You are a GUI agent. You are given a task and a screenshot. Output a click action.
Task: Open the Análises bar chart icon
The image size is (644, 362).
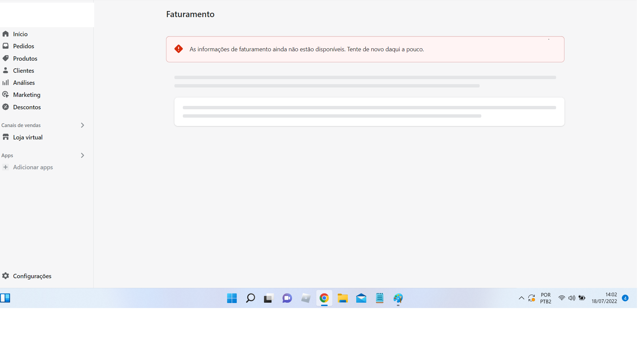pos(5,82)
